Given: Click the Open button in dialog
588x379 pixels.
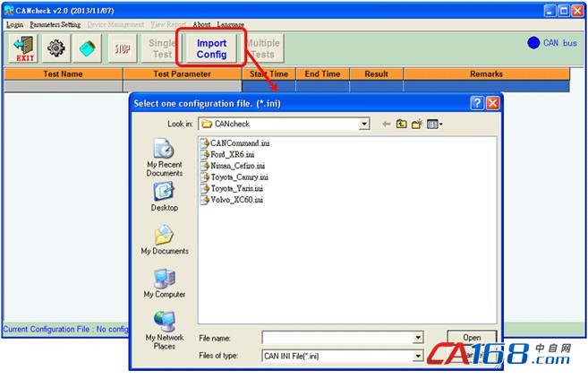Looking at the screenshot, I should [472, 338].
